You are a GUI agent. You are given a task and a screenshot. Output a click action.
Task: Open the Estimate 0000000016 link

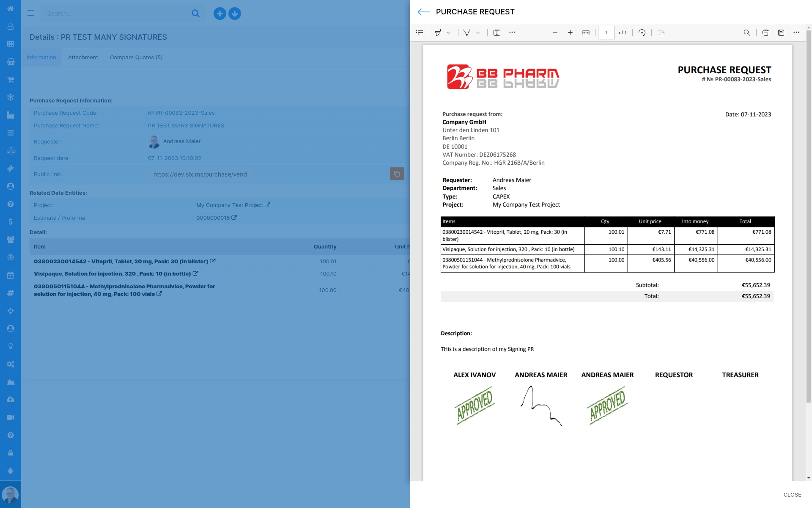[217, 218]
